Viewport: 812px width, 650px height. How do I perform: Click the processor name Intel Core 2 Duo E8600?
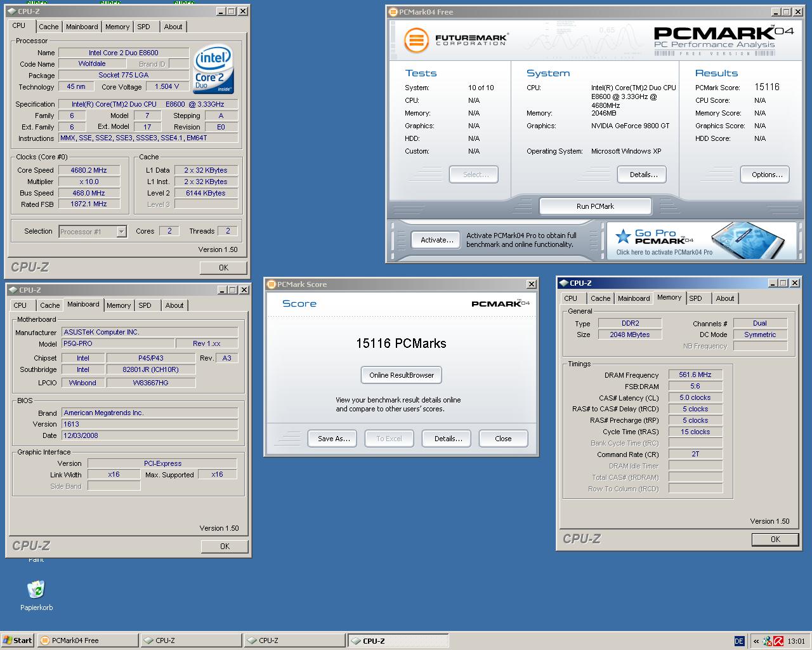point(124,53)
